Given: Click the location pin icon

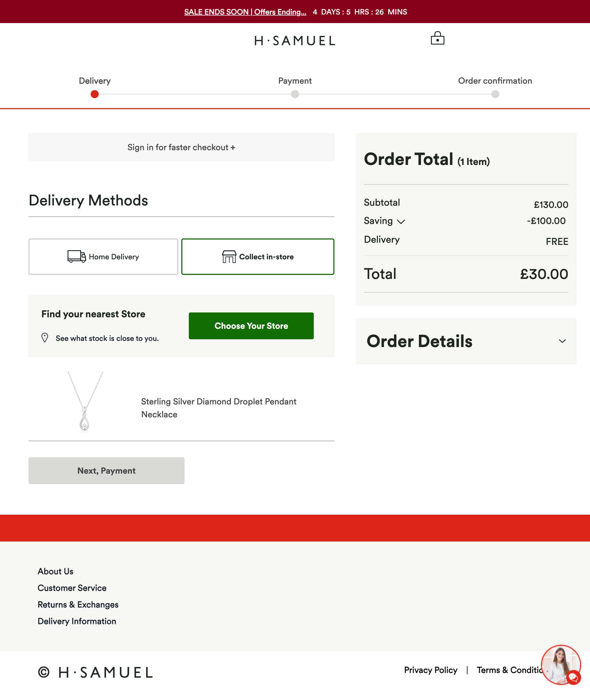Looking at the screenshot, I should [x=45, y=338].
